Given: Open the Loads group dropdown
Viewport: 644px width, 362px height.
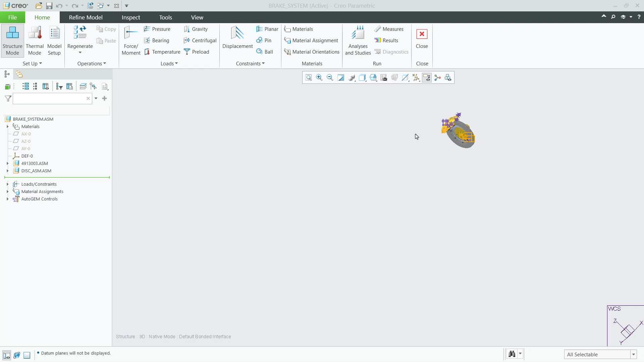Looking at the screenshot, I should 169,64.
